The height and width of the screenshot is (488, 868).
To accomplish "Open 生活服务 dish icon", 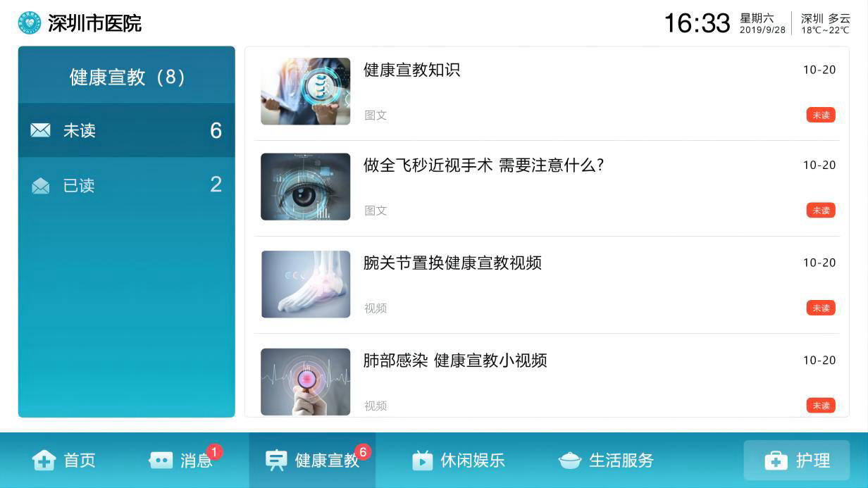I will [569, 461].
